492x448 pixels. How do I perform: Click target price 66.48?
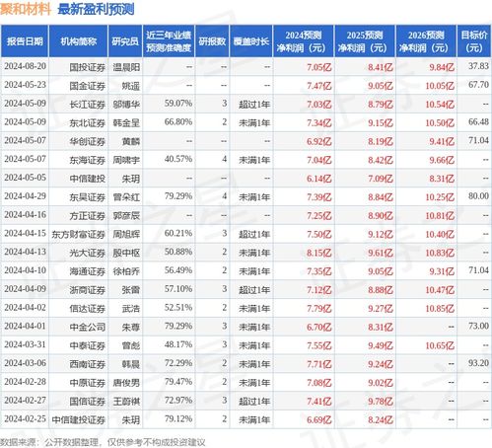478,121
